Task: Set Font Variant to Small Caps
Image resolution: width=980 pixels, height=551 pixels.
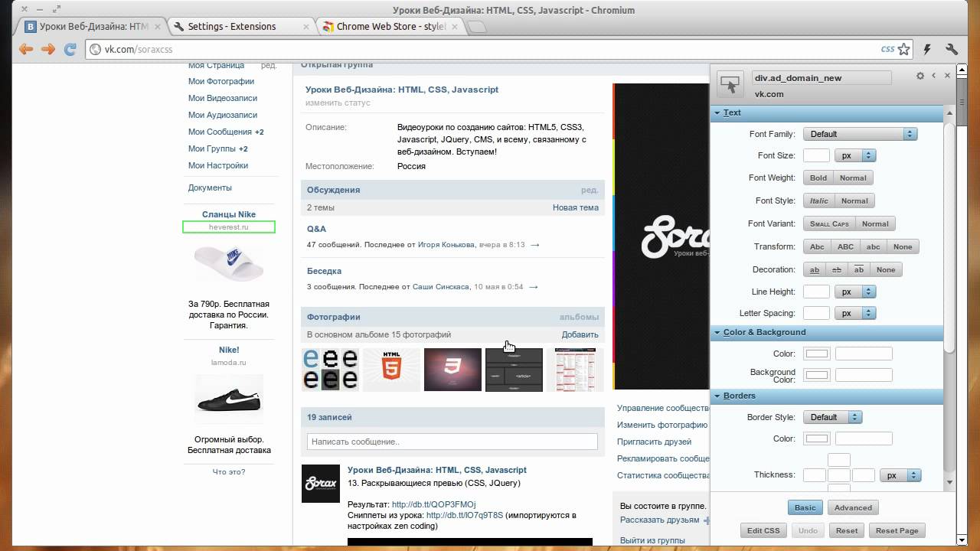Action: (829, 223)
